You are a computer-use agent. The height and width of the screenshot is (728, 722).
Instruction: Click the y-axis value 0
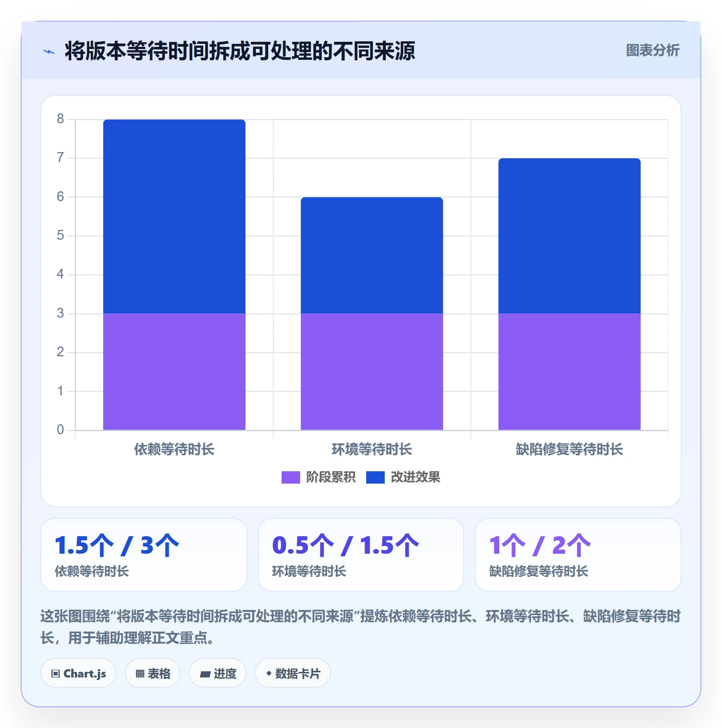point(60,430)
